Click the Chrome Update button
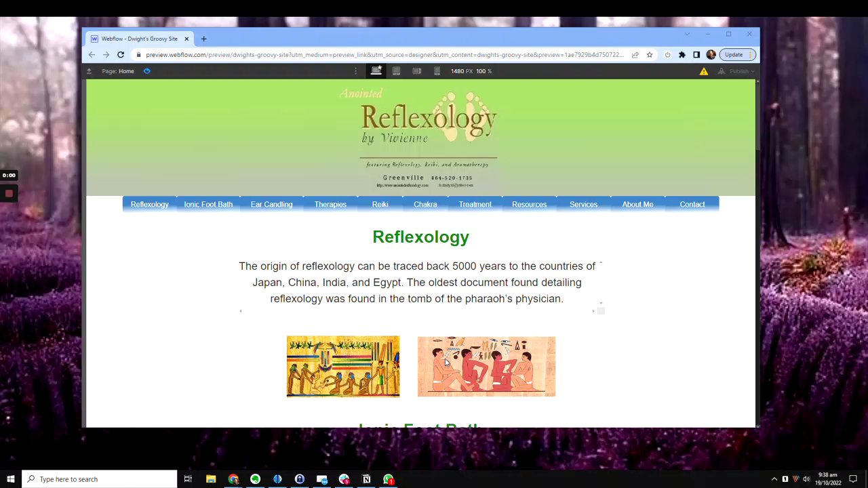The width and height of the screenshot is (868, 488). tap(737, 55)
